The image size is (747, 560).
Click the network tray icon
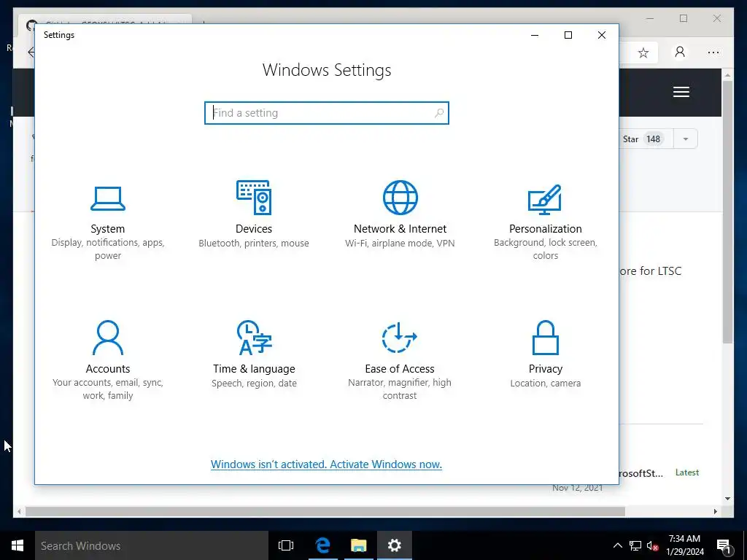(635, 545)
